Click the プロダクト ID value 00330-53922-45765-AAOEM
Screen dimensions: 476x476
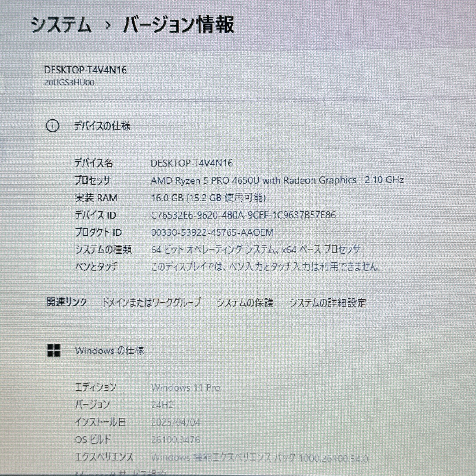[x=212, y=232]
